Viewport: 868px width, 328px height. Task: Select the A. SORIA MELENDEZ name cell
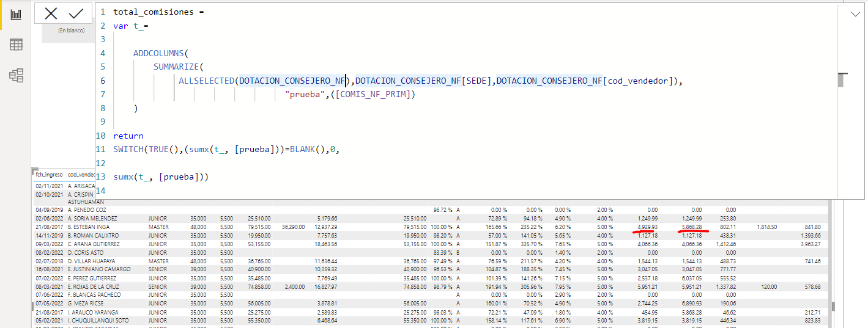[x=92, y=218]
